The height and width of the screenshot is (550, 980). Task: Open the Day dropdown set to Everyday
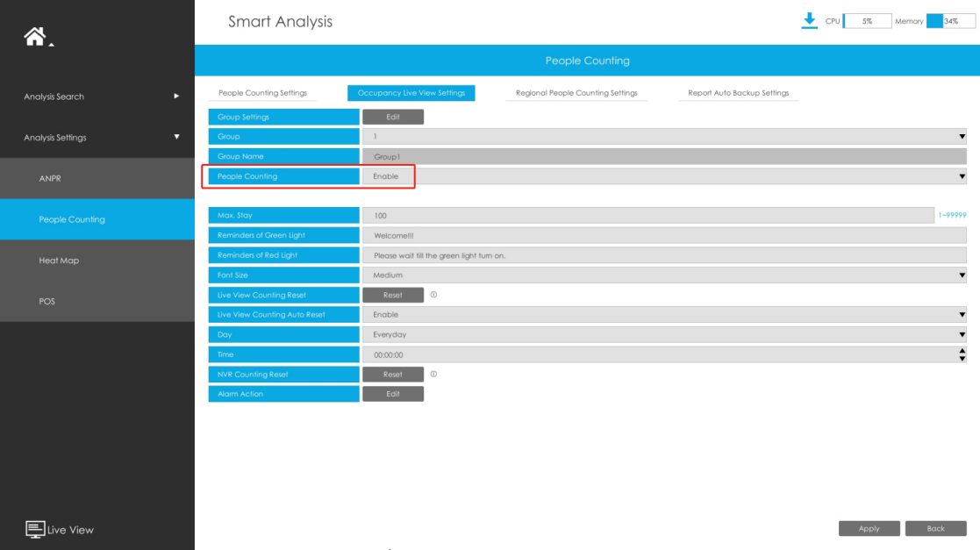pos(664,334)
